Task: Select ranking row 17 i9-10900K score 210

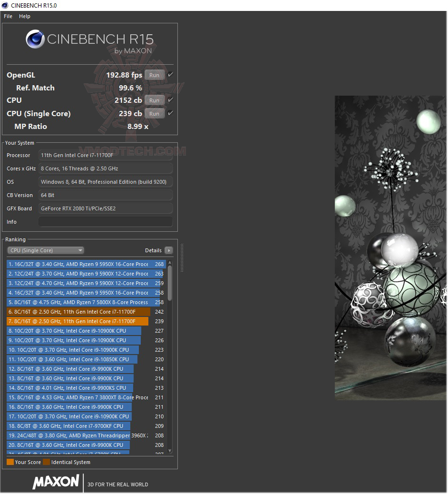Action: click(x=86, y=416)
